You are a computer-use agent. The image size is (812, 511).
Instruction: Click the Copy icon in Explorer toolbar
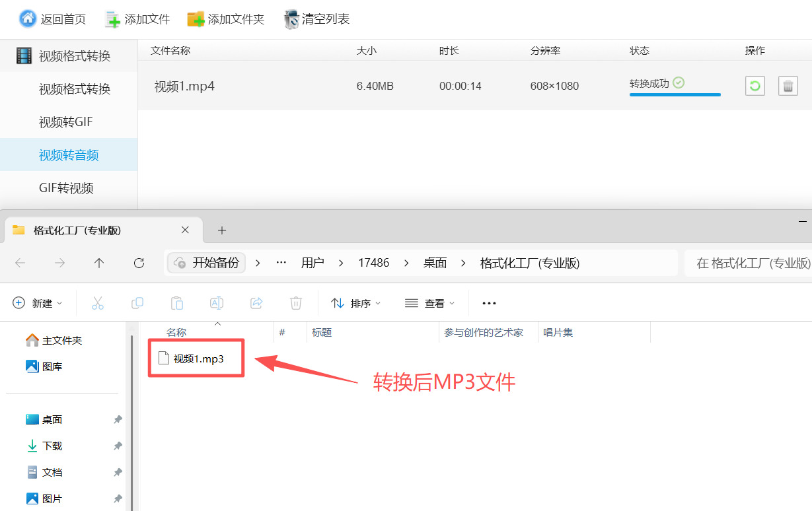click(137, 303)
